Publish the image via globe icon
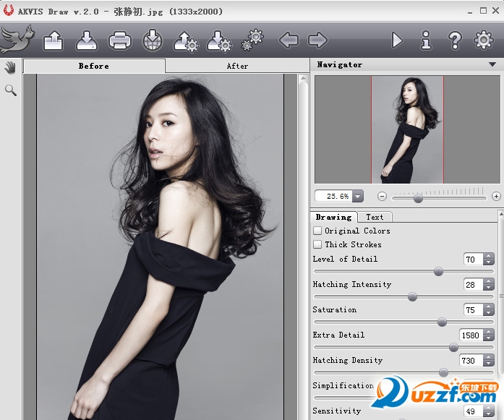504x420 pixels. pos(153,40)
